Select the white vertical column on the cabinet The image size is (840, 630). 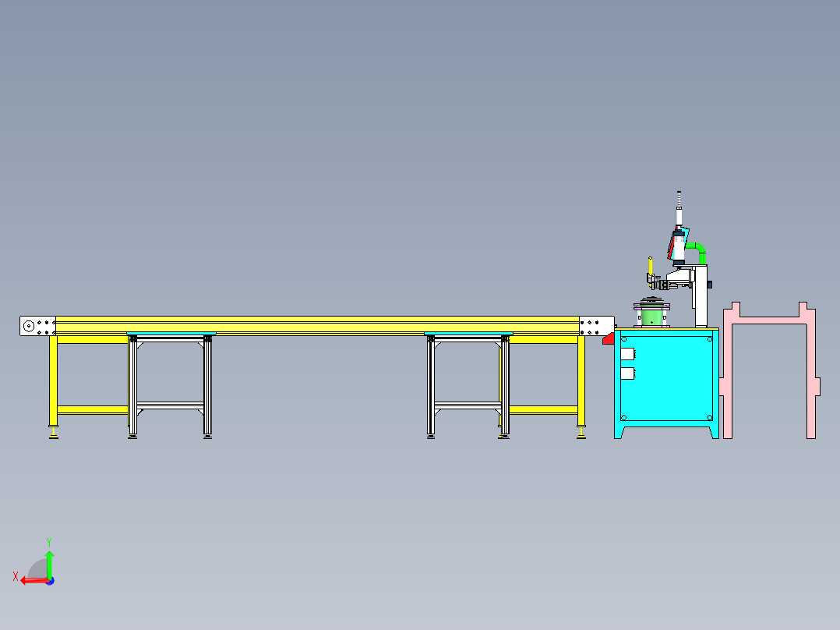[701, 296]
